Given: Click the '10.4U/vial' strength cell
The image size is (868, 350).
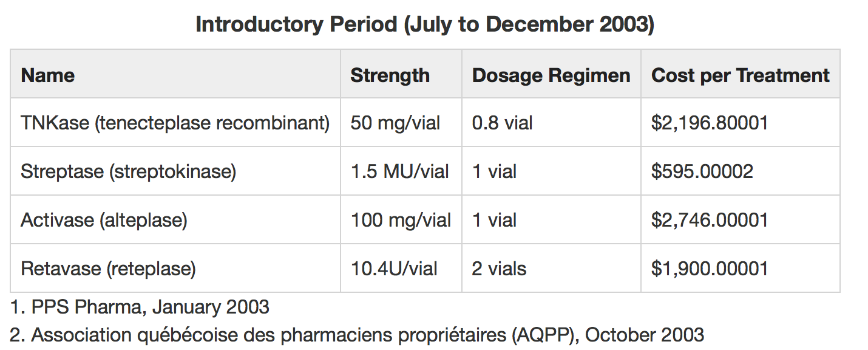Looking at the screenshot, I should click(394, 269).
